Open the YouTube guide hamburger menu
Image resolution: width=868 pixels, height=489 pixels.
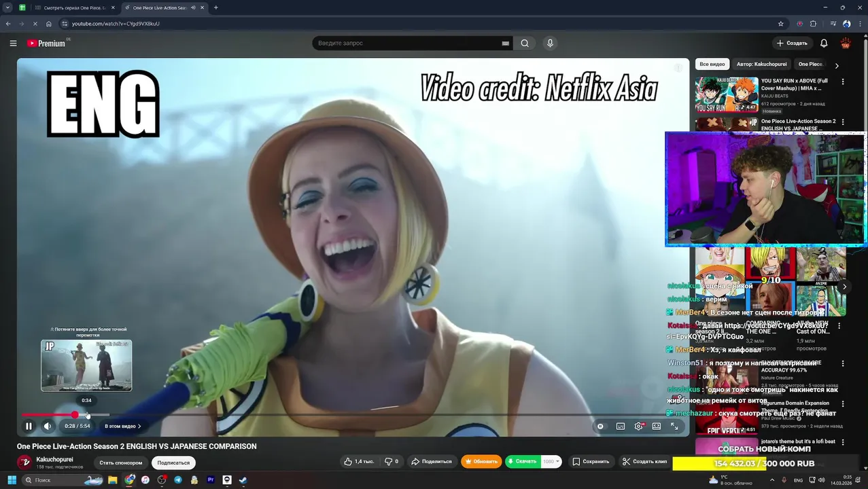13,43
